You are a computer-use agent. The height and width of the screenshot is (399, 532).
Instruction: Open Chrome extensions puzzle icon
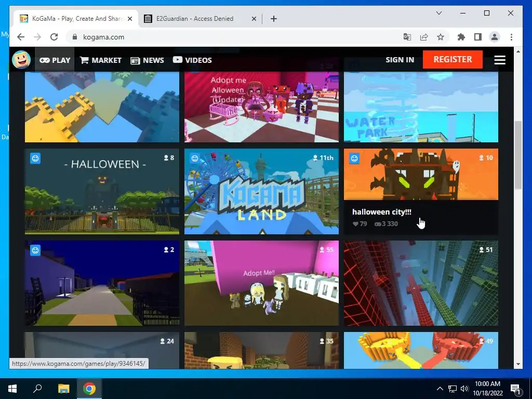tap(461, 37)
